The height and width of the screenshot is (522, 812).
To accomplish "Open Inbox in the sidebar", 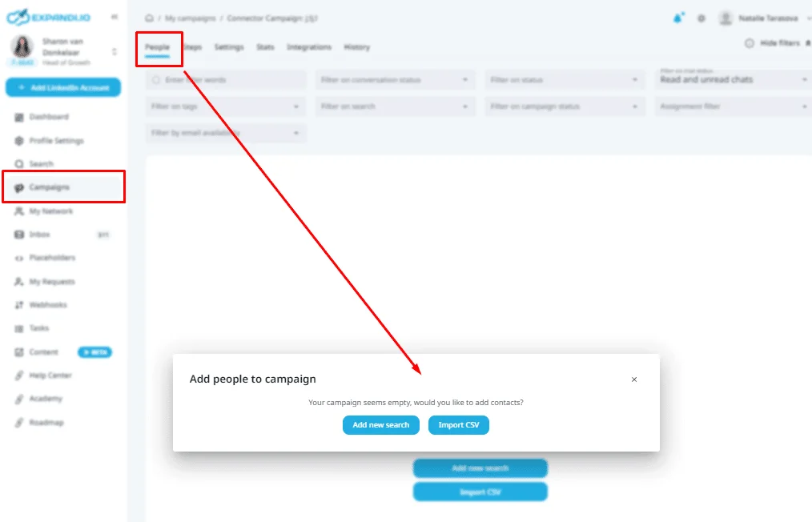I will tap(39, 235).
